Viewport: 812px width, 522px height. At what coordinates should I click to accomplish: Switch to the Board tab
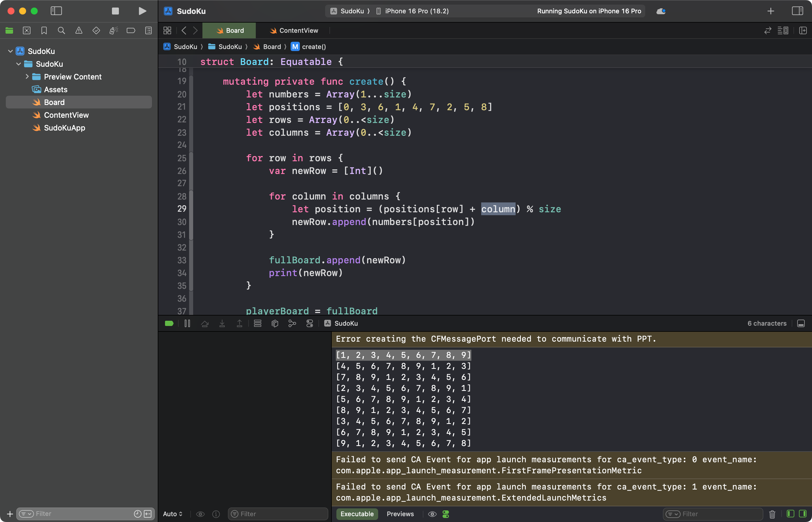(229, 30)
